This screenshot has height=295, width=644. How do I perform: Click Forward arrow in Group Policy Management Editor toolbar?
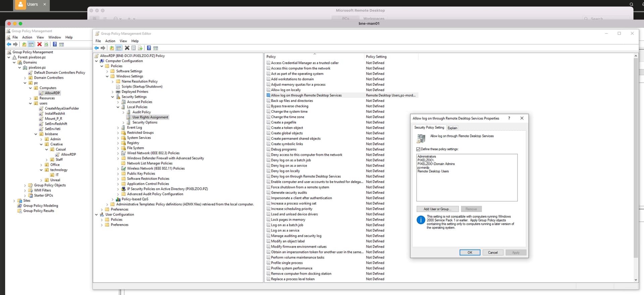(x=103, y=48)
